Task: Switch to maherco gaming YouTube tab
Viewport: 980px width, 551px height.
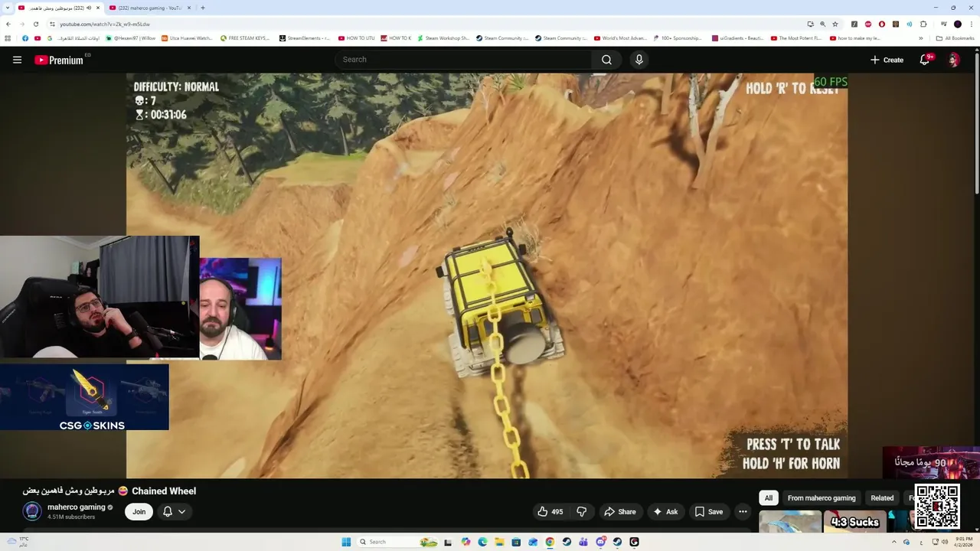Action: tap(150, 8)
